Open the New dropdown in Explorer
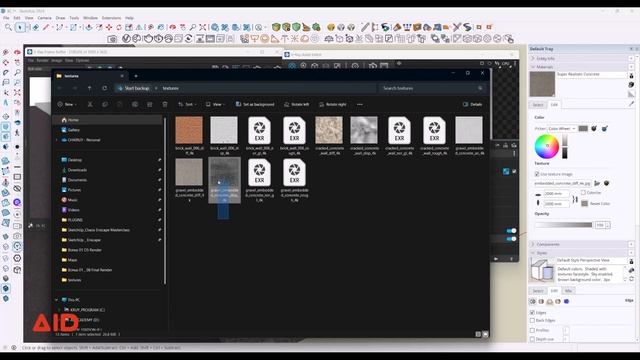This screenshot has width=640, height=360. tap(67, 104)
